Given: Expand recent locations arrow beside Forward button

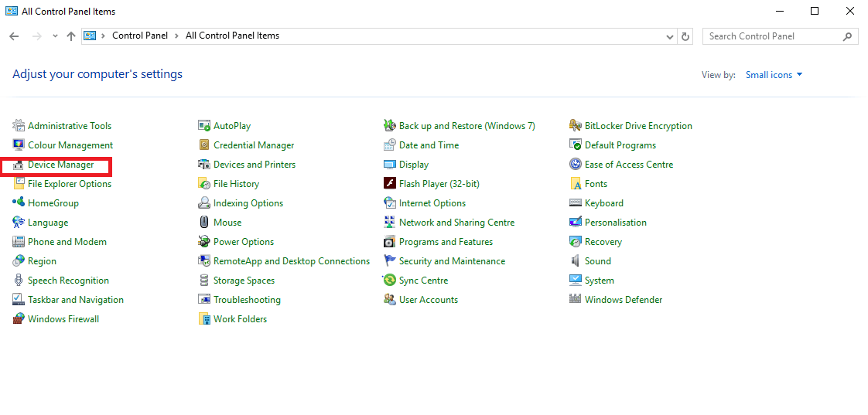Looking at the screenshot, I should click(x=55, y=36).
